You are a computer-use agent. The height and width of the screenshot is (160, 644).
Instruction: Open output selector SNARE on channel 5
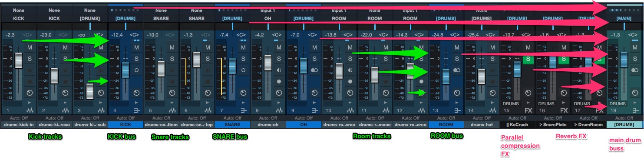click(x=161, y=18)
